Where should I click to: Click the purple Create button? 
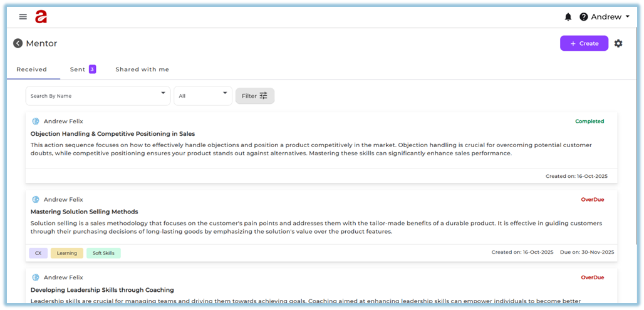coord(584,43)
